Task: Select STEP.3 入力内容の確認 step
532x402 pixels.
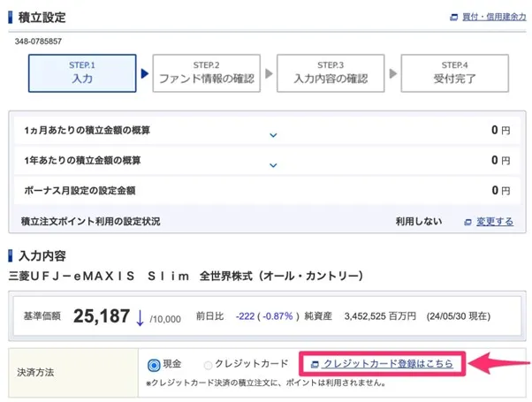Action: point(331,73)
